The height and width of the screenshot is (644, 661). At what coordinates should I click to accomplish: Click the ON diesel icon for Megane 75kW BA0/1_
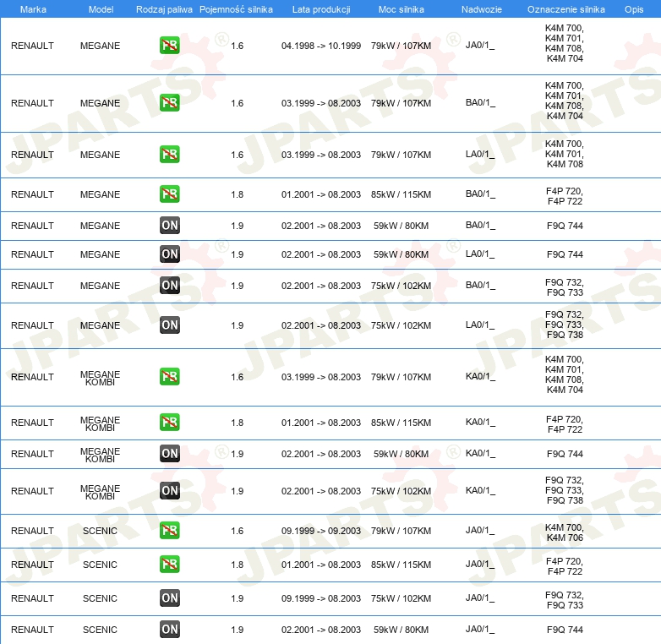169,285
